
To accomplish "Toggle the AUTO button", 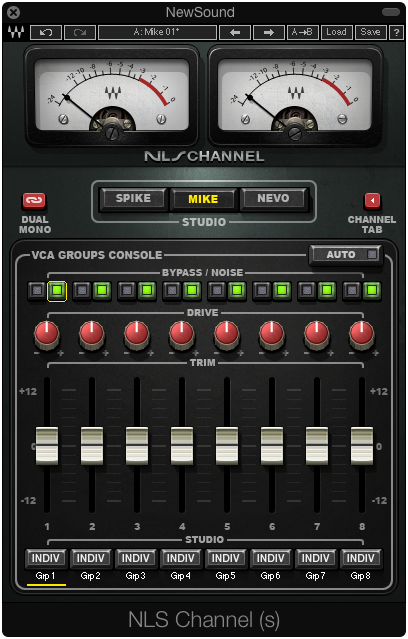I will (x=346, y=255).
